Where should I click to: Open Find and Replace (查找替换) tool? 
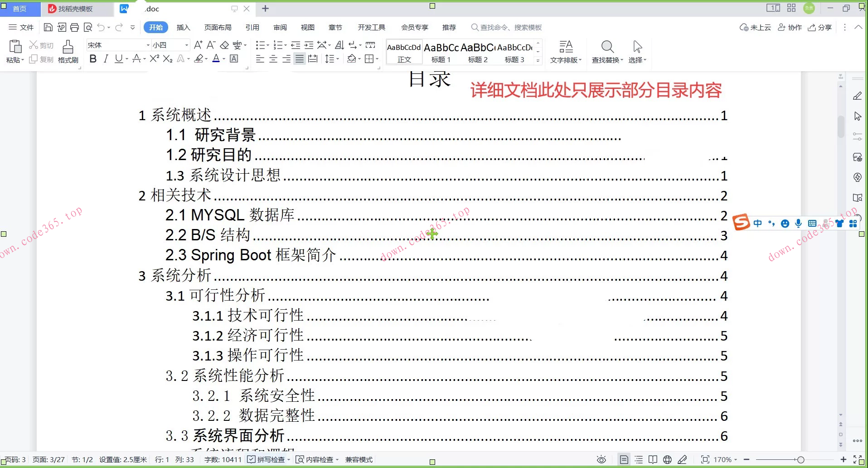[607, 47]
